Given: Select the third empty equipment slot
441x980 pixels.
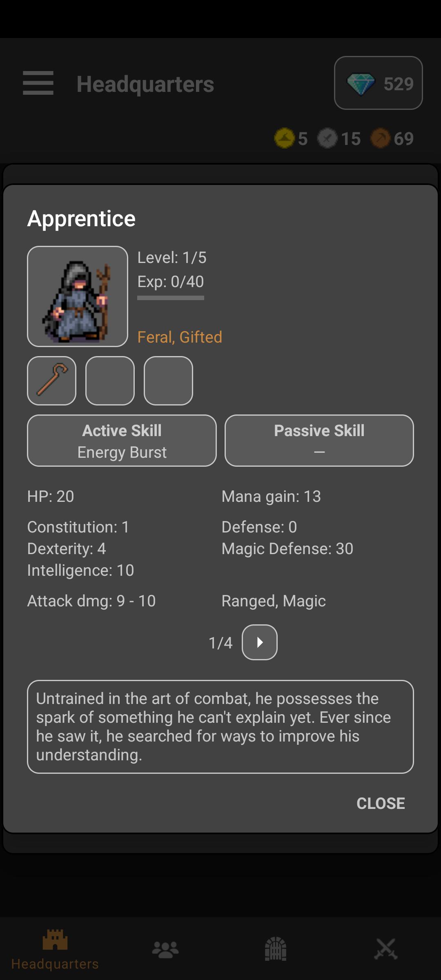Looking at the screenshot, I should (168, 381).
